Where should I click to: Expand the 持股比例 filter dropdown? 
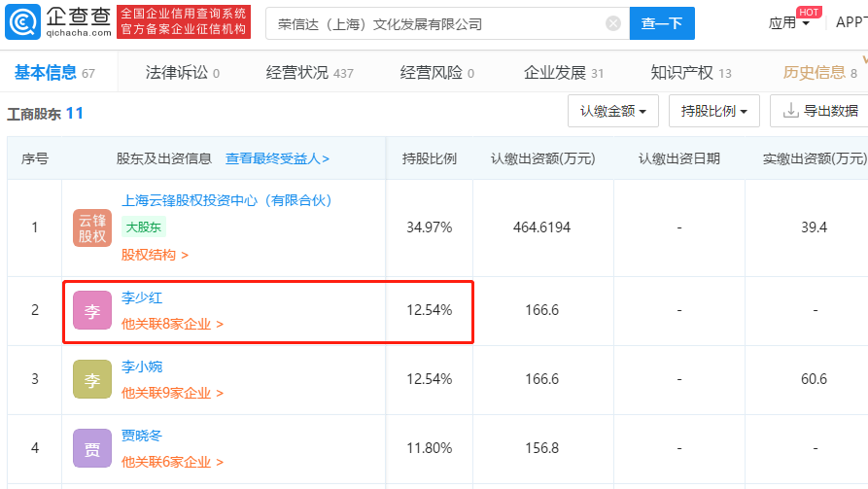tap(714, 111)
